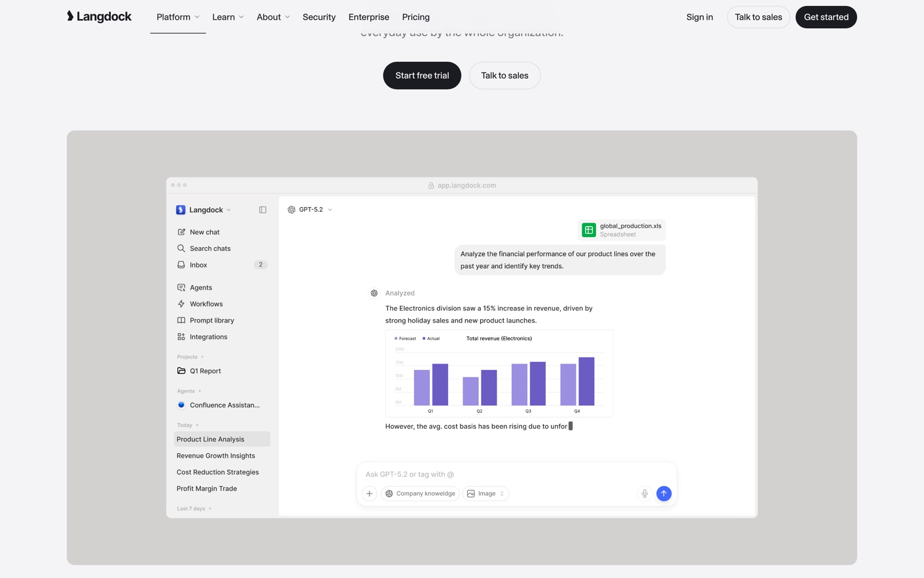
Task: Expand the Langdock workspace switcher
Action: (x=204, y=210)
